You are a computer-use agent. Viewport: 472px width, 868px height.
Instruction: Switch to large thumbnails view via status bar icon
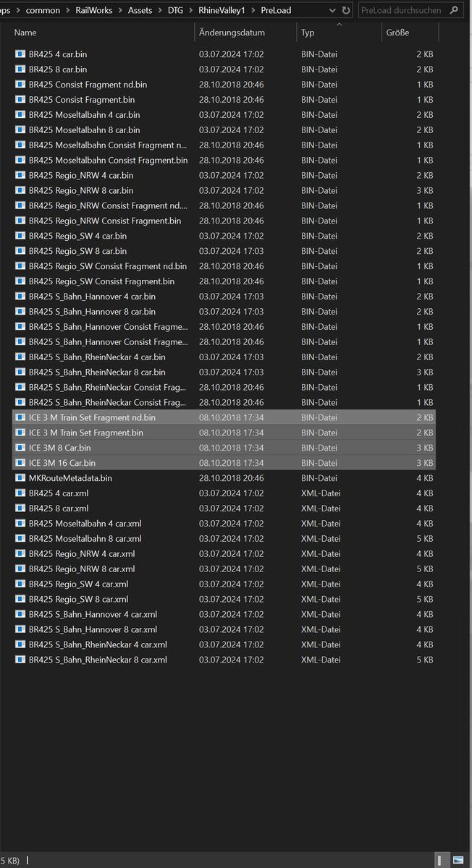(x=458, y=859)
